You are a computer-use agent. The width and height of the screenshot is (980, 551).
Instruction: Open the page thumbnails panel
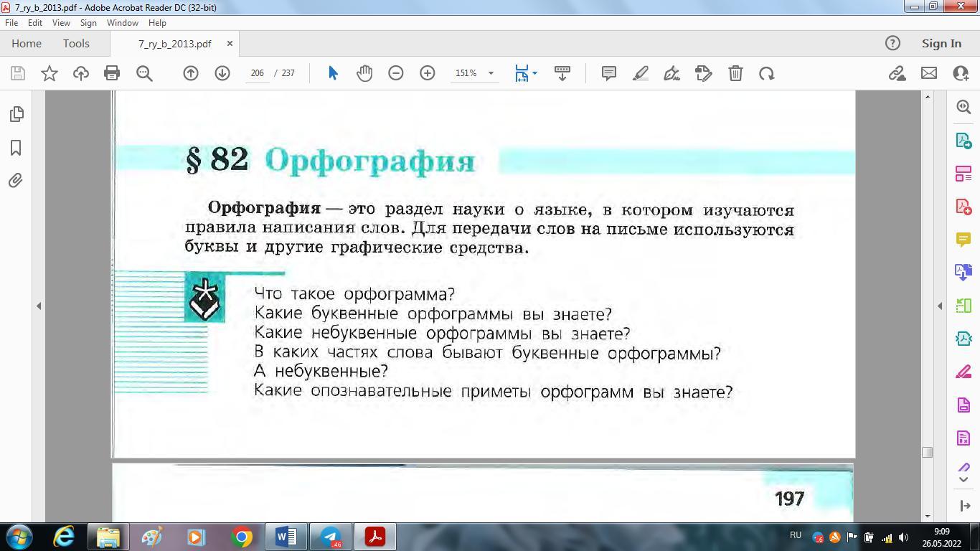(x=17, y=114)
